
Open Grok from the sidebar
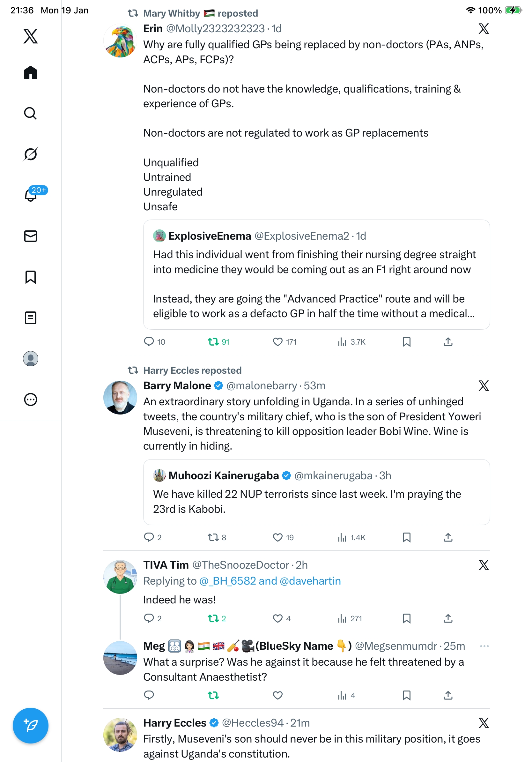tap(30, 154)
